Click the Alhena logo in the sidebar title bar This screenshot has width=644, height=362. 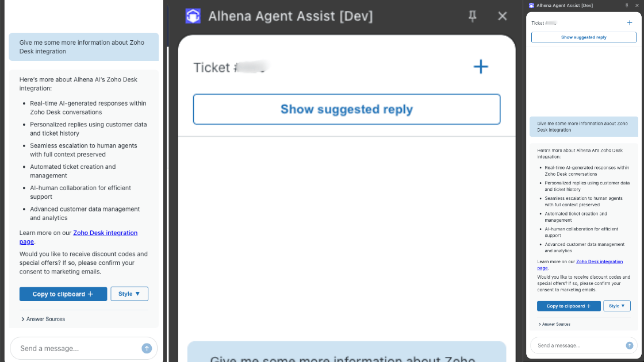(531, 5)
